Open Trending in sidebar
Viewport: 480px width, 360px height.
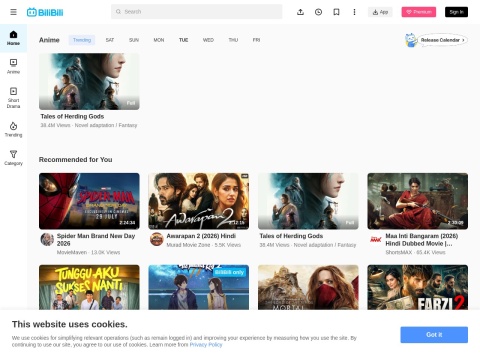pyautogui.click(x=13, y=129)
